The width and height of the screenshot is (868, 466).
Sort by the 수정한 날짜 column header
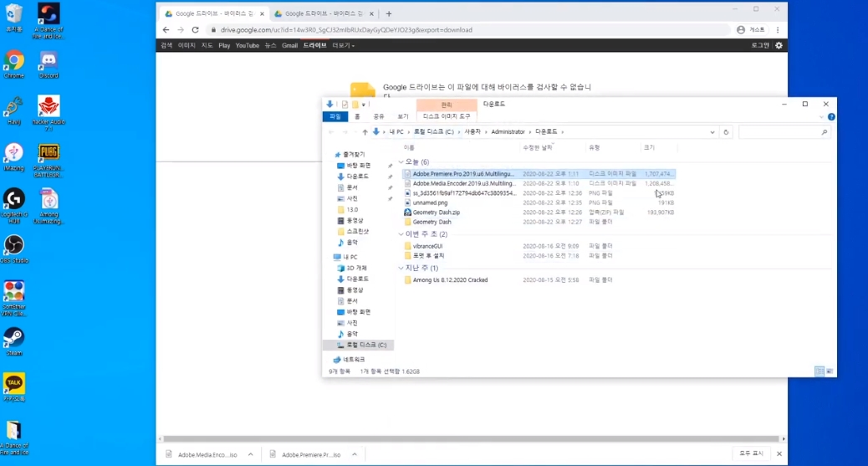(538, 147)
